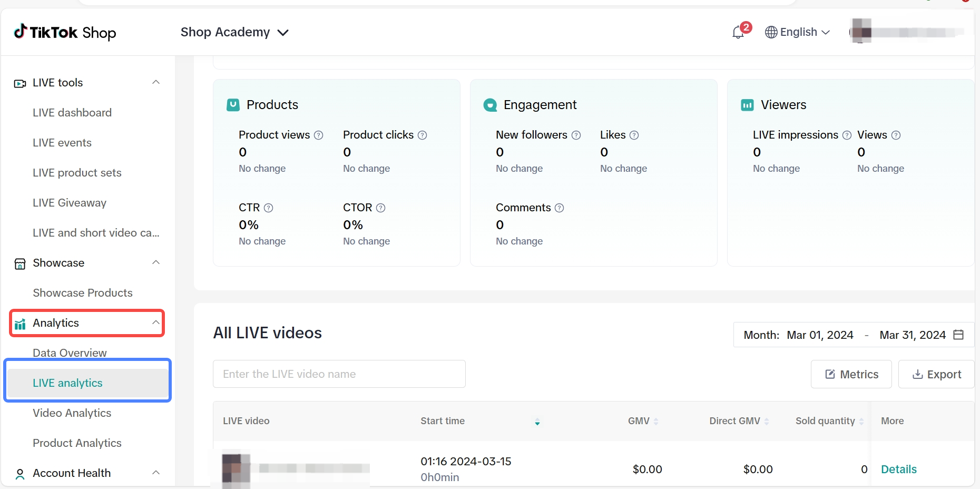The height and width of the screenshot is (489, 980).
Task: Collapse the LIVE tools section
Action: 156,83
